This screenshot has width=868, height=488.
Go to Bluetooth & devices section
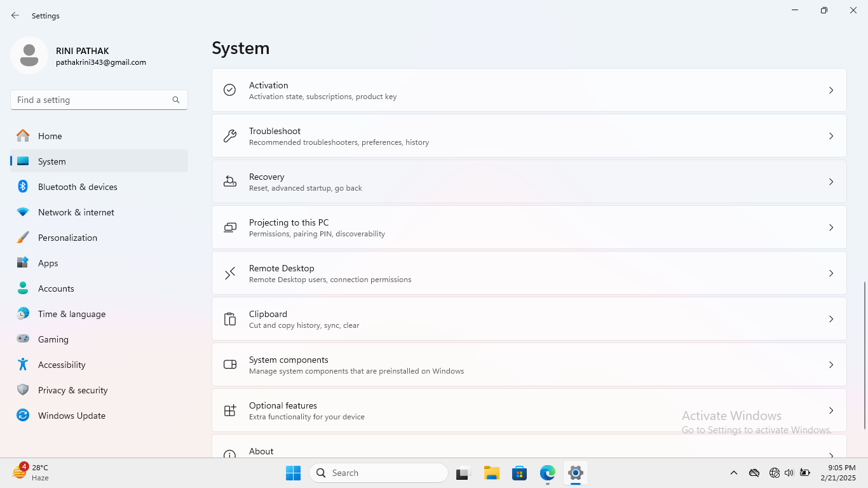pyautogui.click(x=78, y=187)
